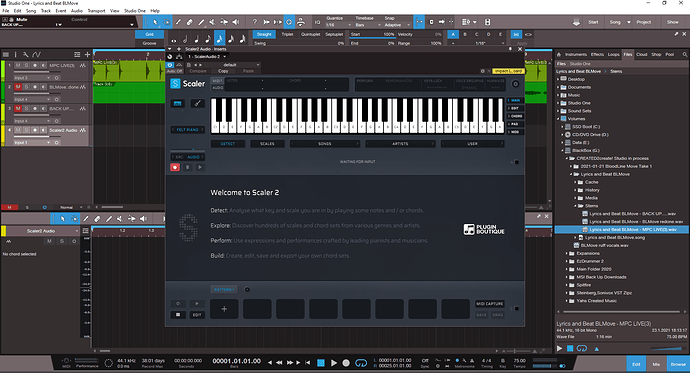690x373 pixels.
Task: Click MIDI CAPTURE button in Scaler
Action: [x=490, y=304]
